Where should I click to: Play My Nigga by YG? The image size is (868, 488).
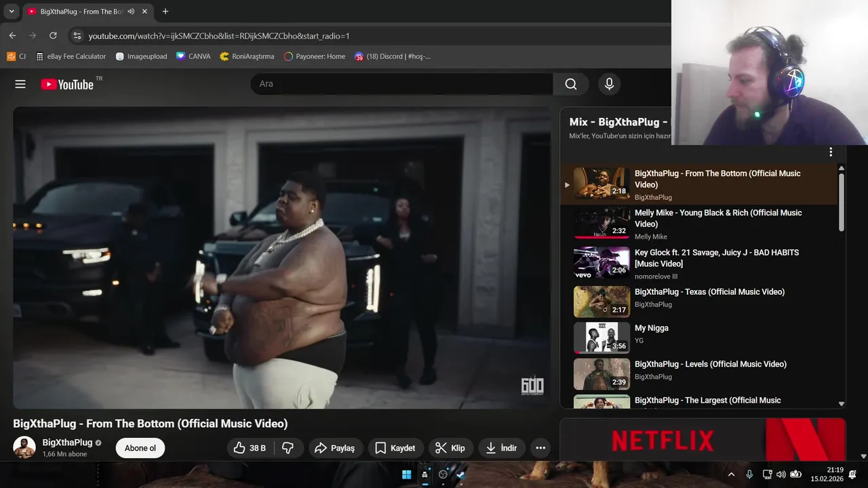tap(698, 338)
